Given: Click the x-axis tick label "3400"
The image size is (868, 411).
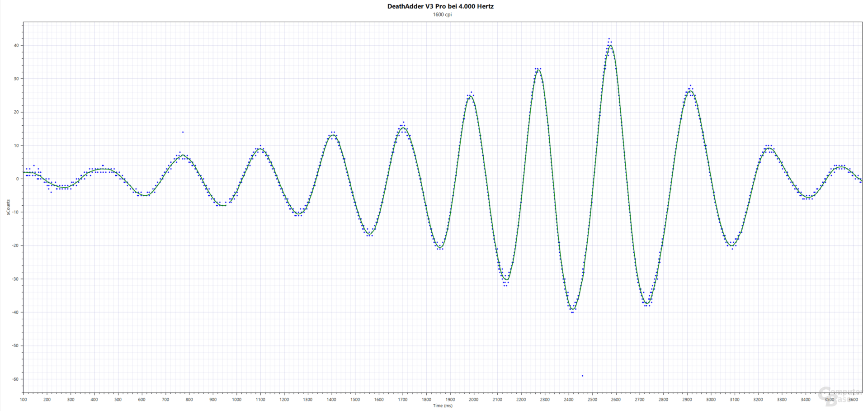Looking at the screenshot, I should pos(806,400).
